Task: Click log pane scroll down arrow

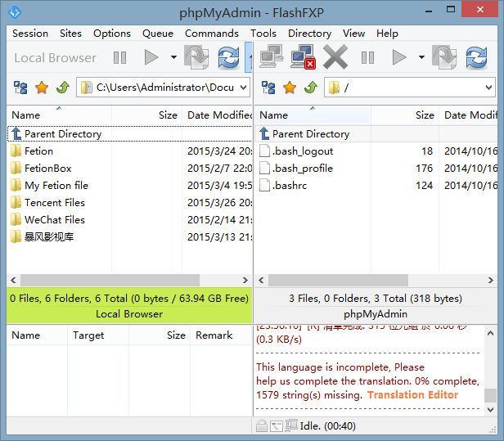Action: [491, 409]
